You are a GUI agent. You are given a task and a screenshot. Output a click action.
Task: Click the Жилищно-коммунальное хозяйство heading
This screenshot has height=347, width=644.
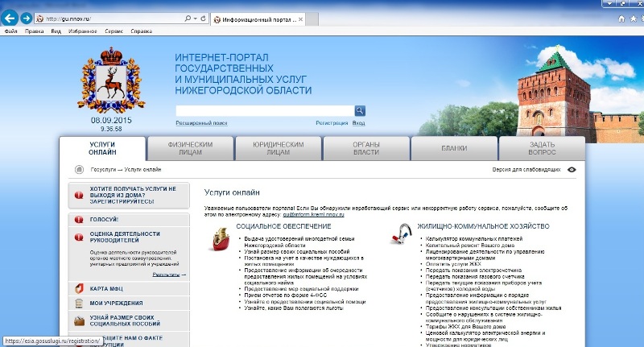tap(483, 226)
